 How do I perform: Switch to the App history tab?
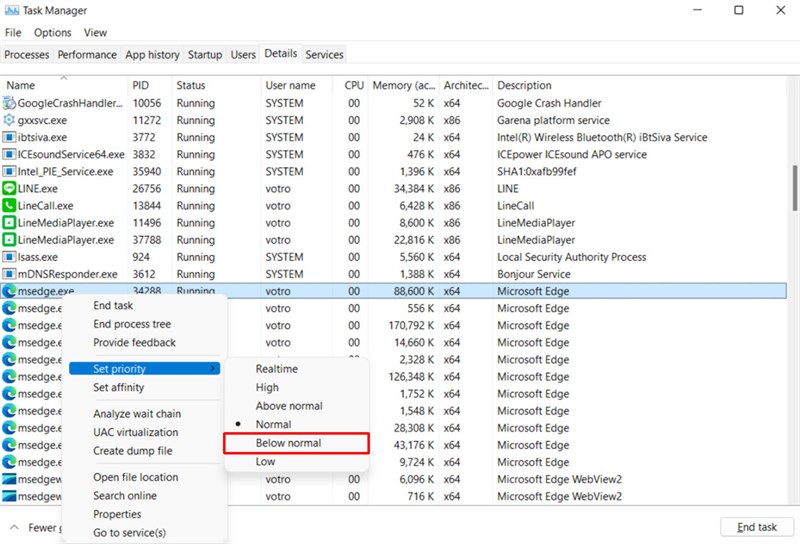(x=152, y=55)
